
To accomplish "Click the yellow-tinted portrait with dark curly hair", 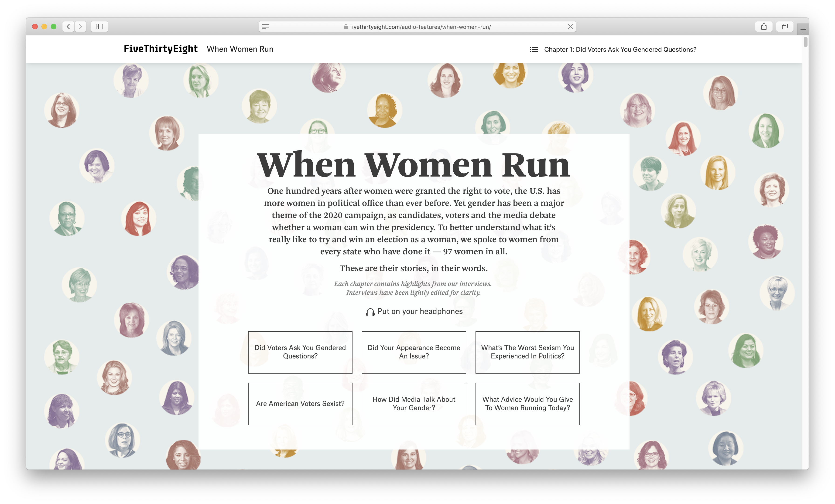I will pyautogui.click(x=385, y=110).
